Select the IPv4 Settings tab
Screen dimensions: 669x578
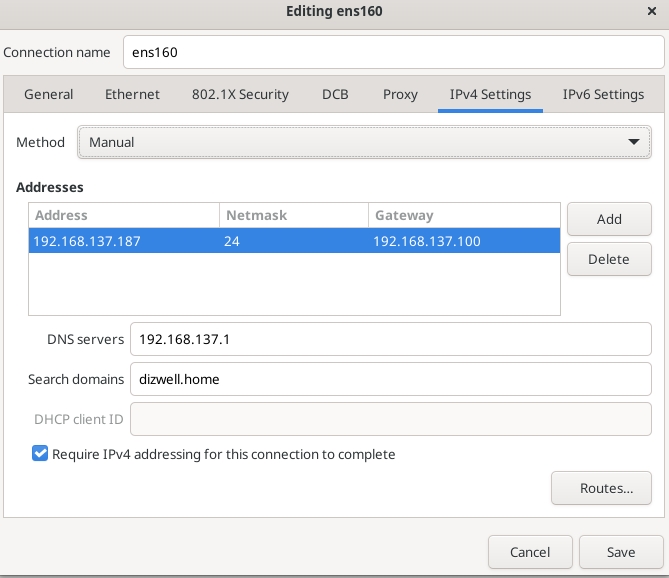pyautogui.click(x=490, y=95)
